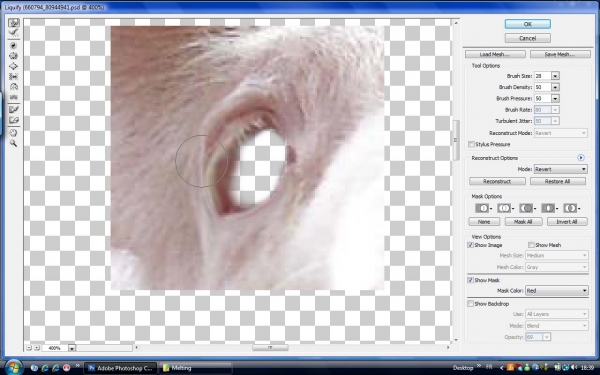Viewport: 600px width, 375px height.
Task: Switch to Adobe Photoshop taskbar button
Action: (120, 368)
